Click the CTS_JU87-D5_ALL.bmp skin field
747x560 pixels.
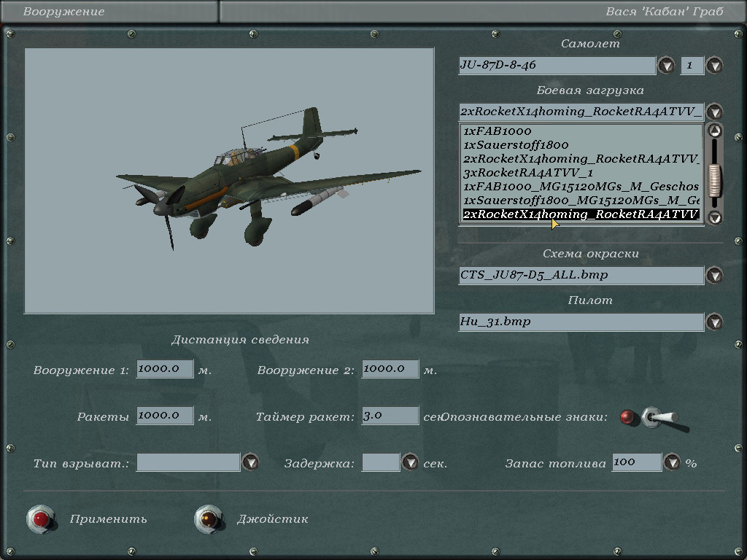pyautogui.click(x=581, y=275)
